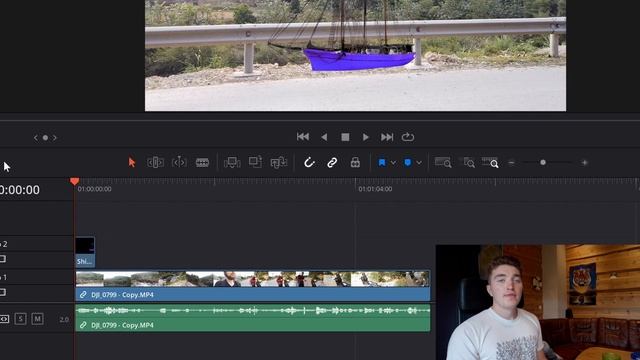Play the timeline forward
This screenshot has width=640, height=360.
(366, 137)
